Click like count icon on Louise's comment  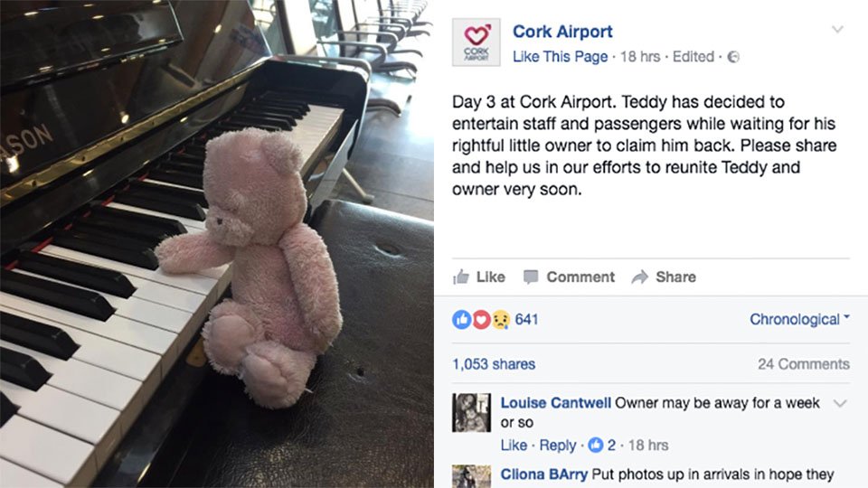tap(595, 445)
